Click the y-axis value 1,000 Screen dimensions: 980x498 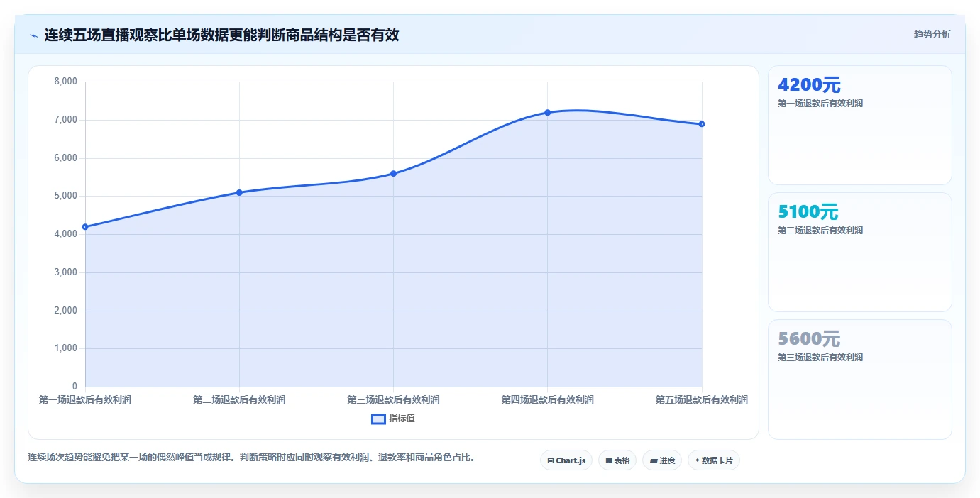(65, 348)
